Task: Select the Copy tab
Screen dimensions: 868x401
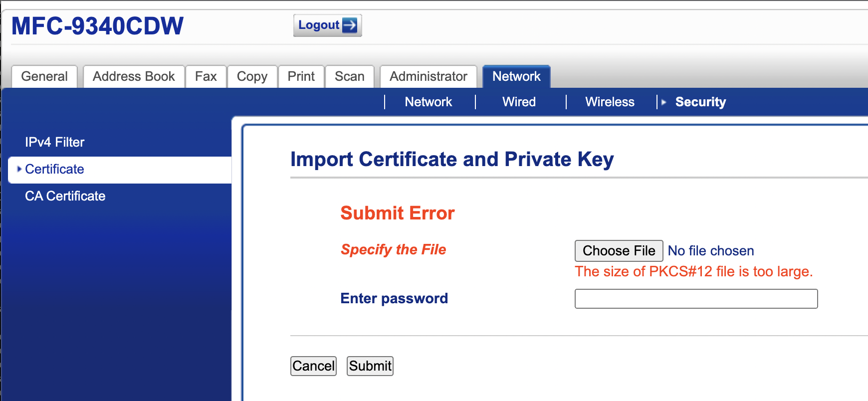Action: (x=252, y=76)
